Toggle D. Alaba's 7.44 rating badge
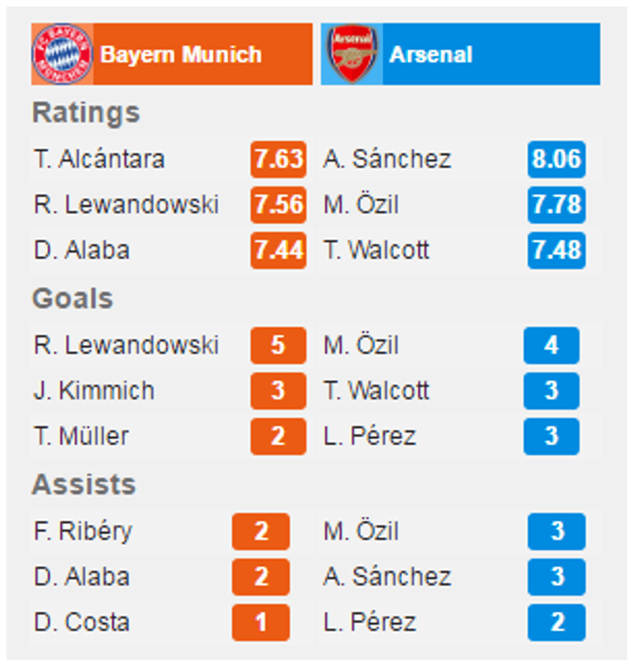The width and height of the screenshot is (633, 672). (x=278, y=250)
